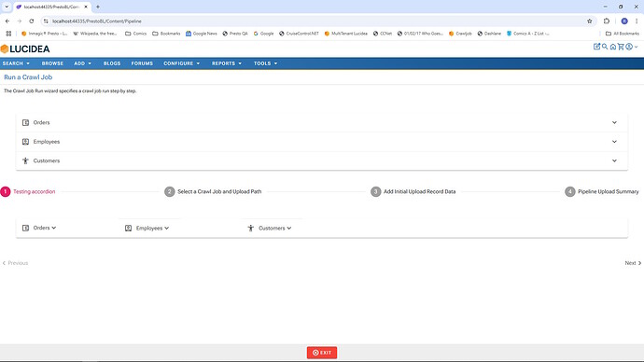Select the localhost PrestoBL browser tab

click(x=51, y=7)
